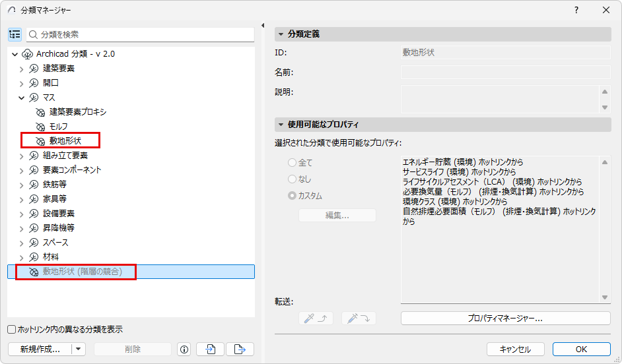Click the 削除 button
Image resolution: width=622 pixels, height=364 pixels.
point(133,349)
